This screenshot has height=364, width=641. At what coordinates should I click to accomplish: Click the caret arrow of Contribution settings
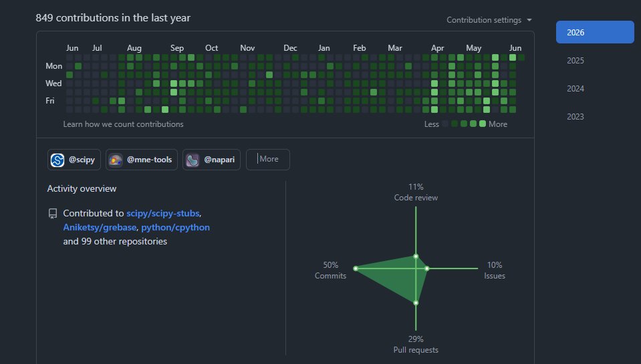click(x=529, y=20)
